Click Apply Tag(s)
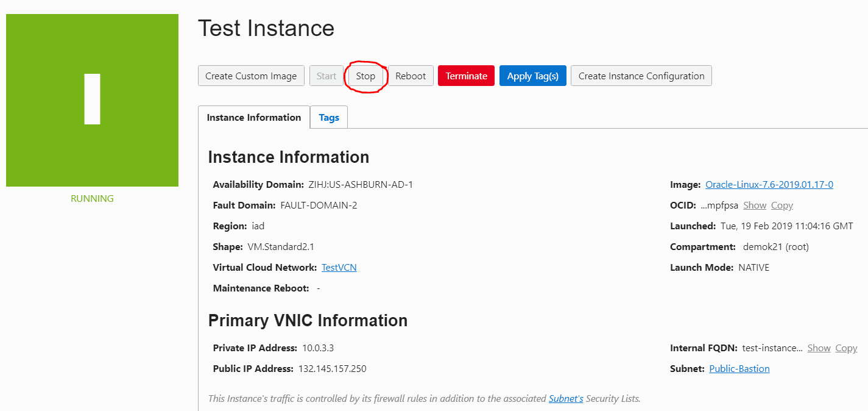The width and height of the screenshot is (868, 411). pyautogui.click(x=532, y=76)
